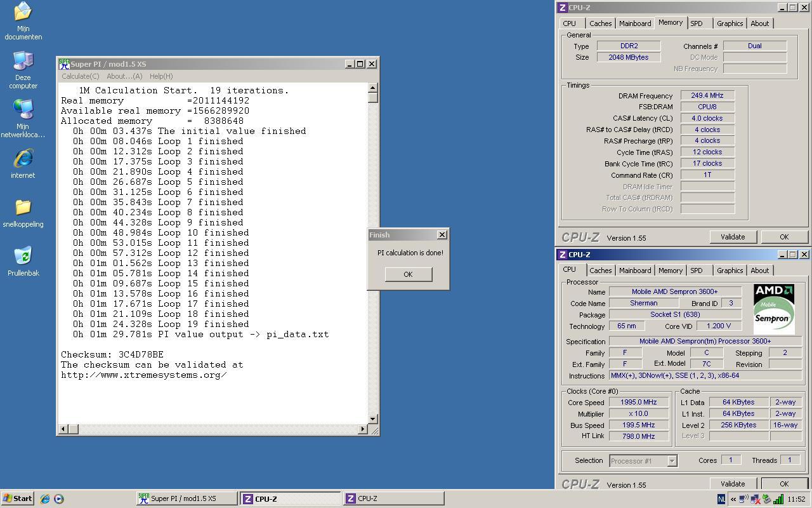812x508 pixels.
Task: Switch to SPD tab in top CPU-Z window
Action: 697,23
